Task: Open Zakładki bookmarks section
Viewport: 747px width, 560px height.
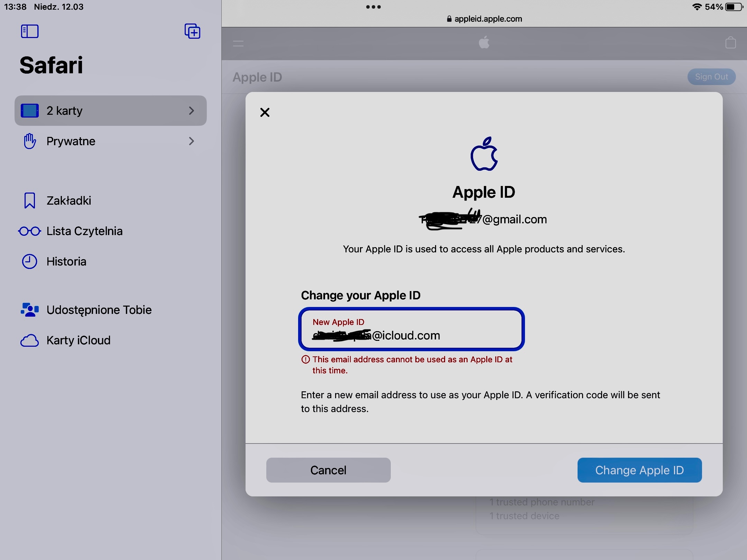Action: point(68,200)
